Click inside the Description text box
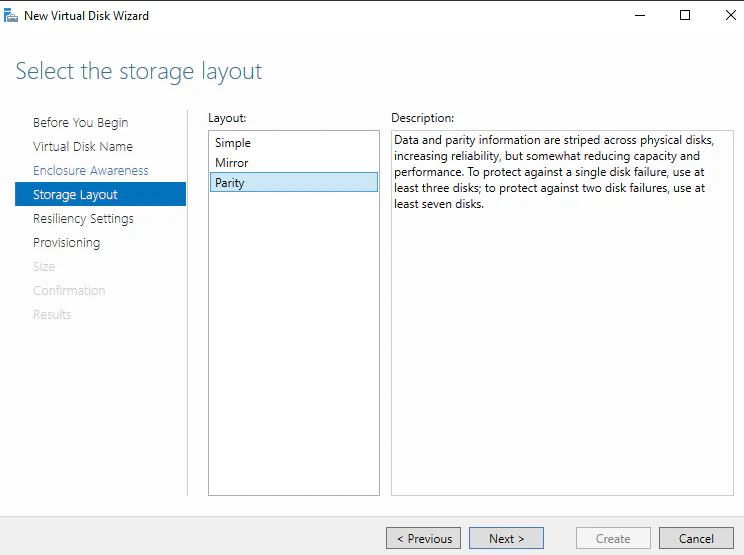The height and width of the screenshot is (555, 744). 562,313
